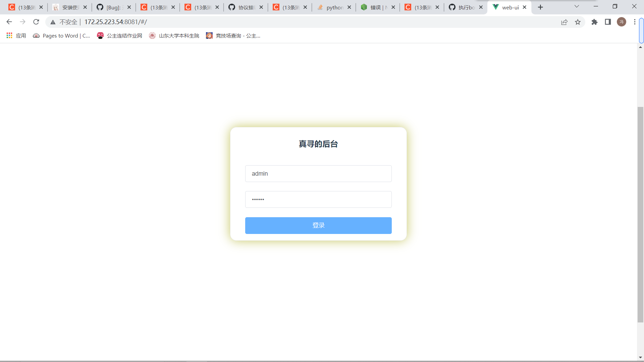Click the back navigation arrow

coord(9,22)
